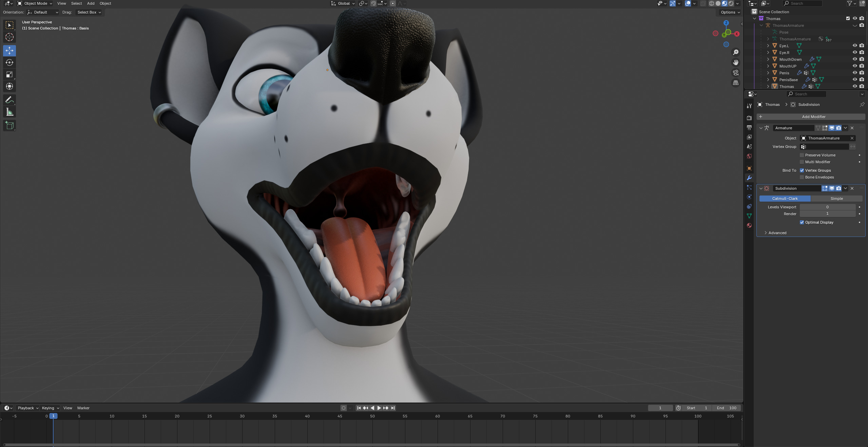This screenshot has width=868, height=447.
Task: Activate the Scale tool
Action: click(9, 74)
